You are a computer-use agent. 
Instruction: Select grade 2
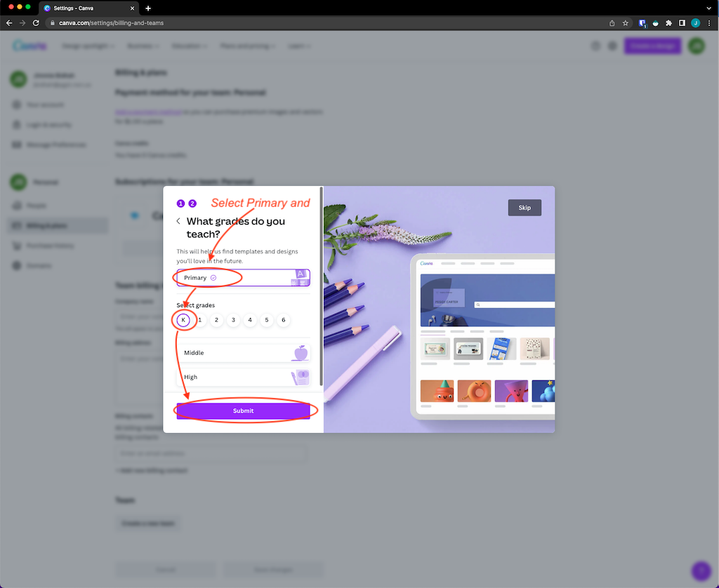[216, 320]
